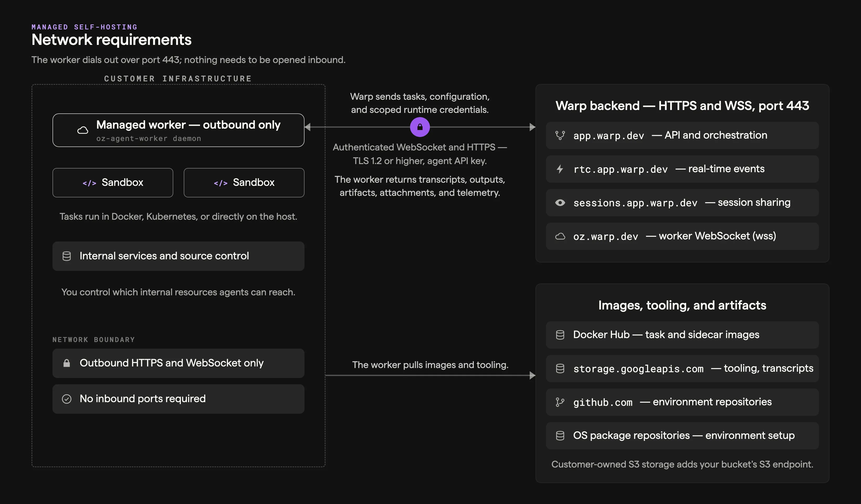Click 'The worker pulls images and tooling.' caption

pos(430,365)
